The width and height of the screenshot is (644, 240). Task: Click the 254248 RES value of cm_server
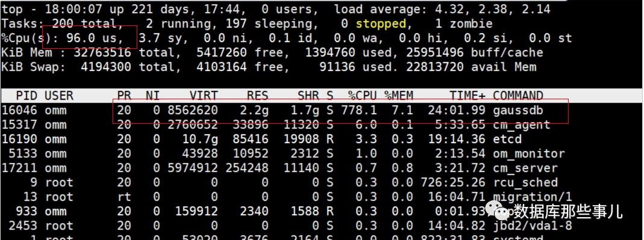247,168
